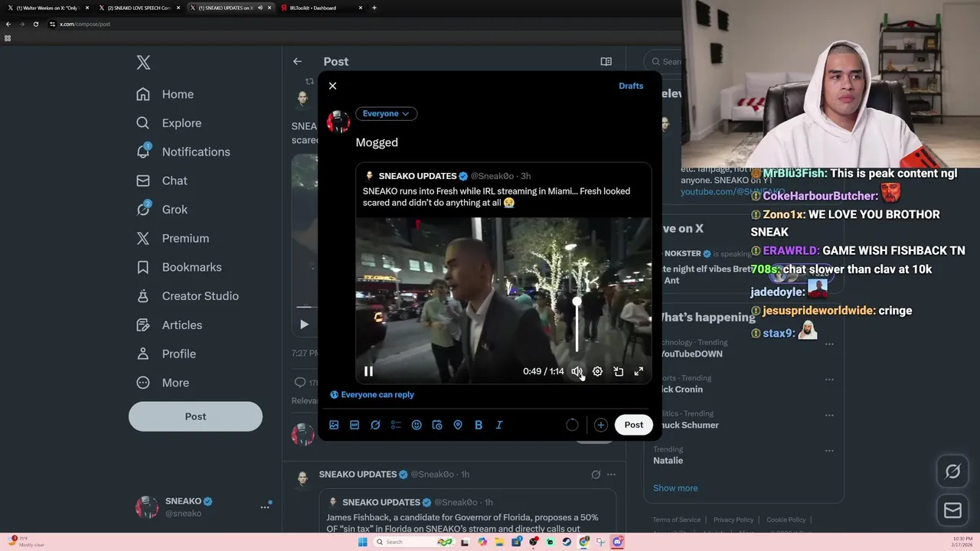Open Creator Studio in sidebar
This screenshot has width=980, height=551.
(188, 296)
